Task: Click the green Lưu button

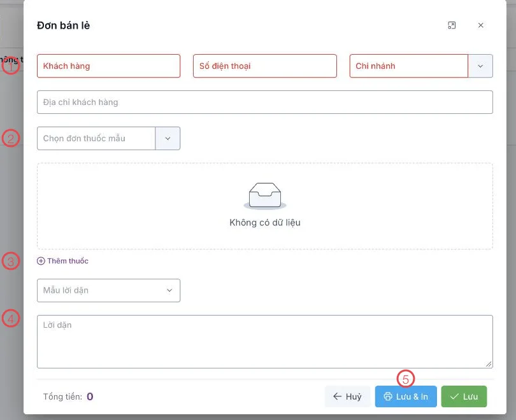Action: [x=464, y=396]
